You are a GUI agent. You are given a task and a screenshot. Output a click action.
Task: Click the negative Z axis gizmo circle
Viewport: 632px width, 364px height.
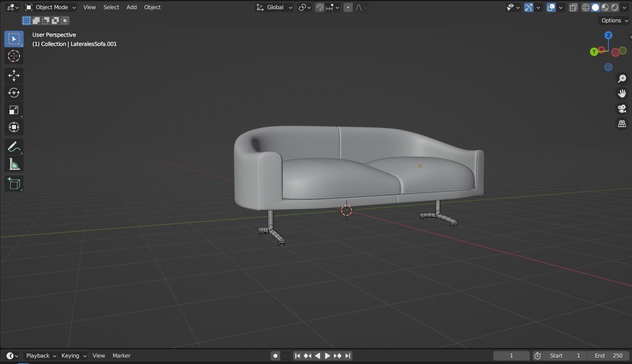point(608,67)
